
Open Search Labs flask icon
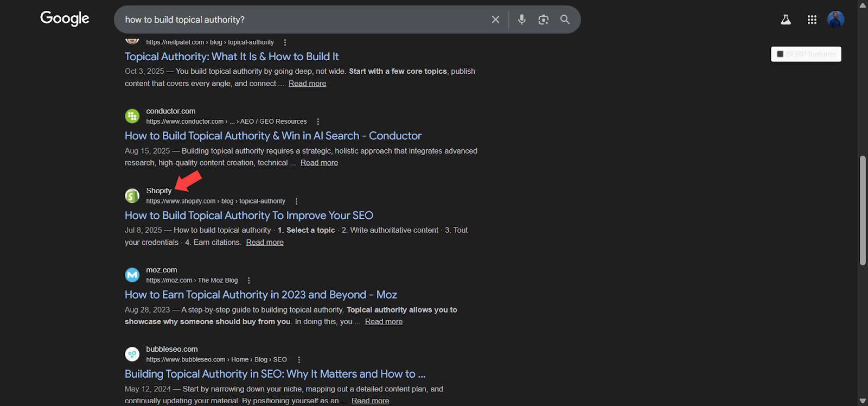(x=786, y=20)
